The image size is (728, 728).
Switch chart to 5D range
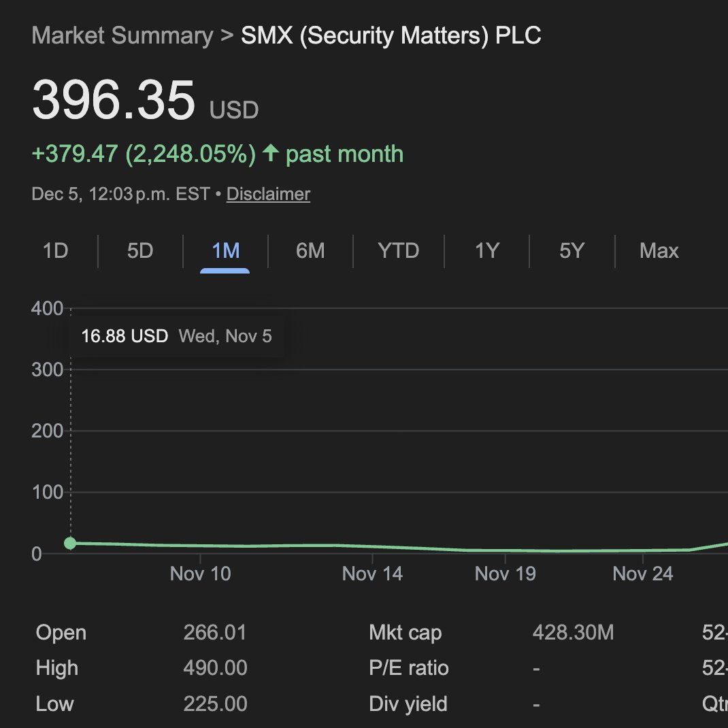pyautogui.click(x=140, y=251)
